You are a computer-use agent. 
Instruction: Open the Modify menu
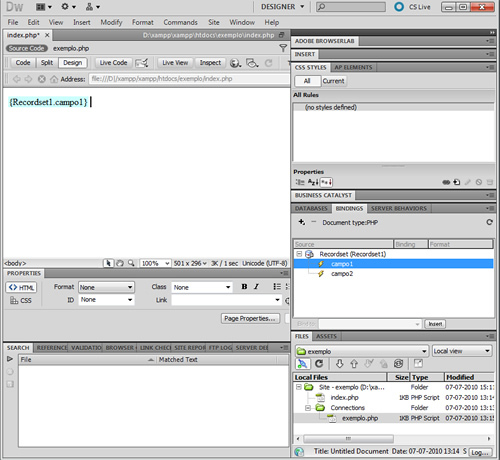(111, 22)
